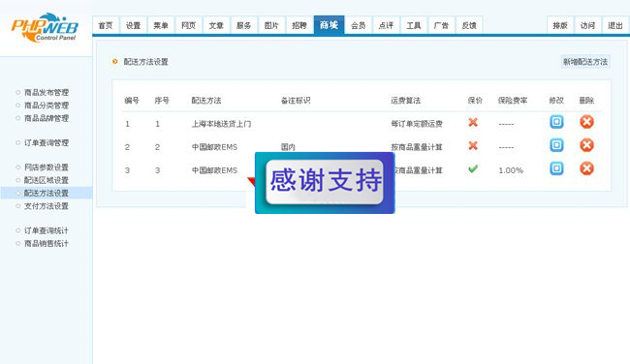Open the 菜单 tab
630x364 pixels.
[x=161, y=25]
